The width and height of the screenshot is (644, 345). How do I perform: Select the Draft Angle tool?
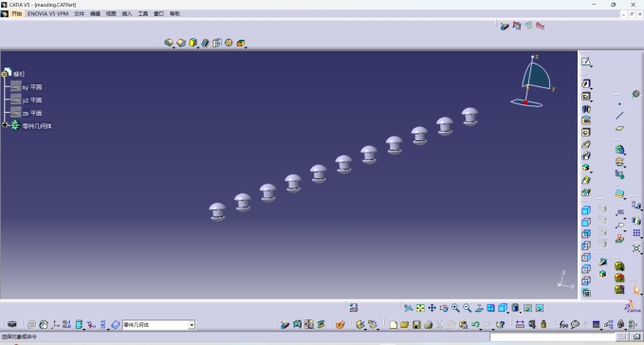tap(193, 43)
